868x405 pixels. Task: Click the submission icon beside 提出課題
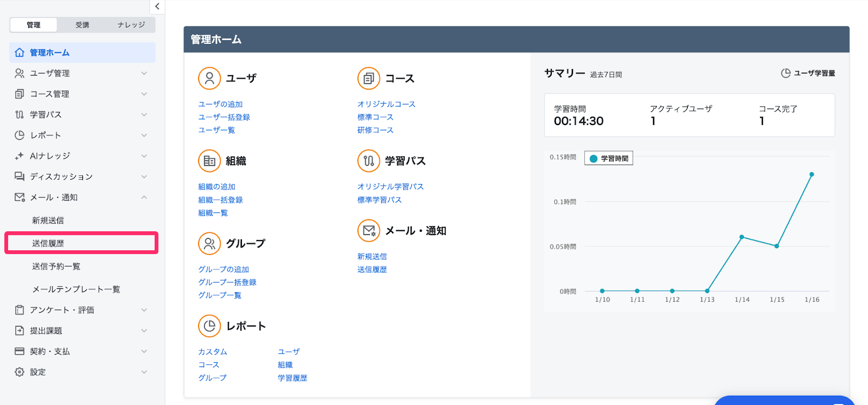[20, 331]
